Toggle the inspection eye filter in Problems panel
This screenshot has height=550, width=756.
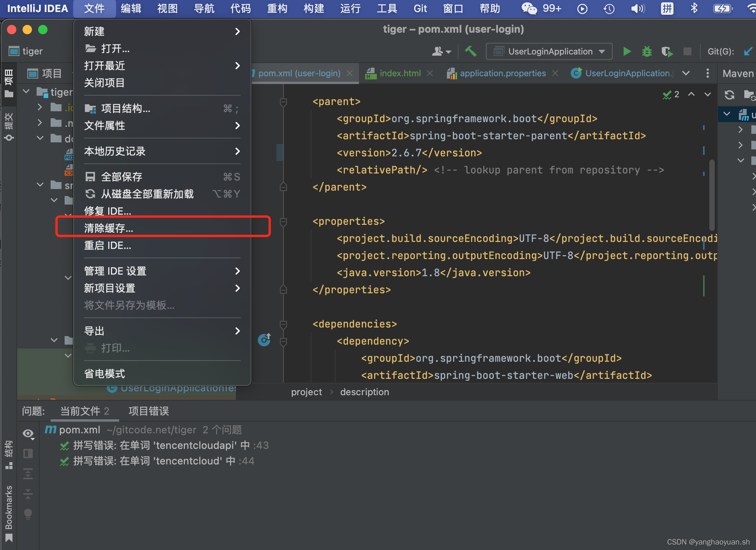click(x=28, y=433)
